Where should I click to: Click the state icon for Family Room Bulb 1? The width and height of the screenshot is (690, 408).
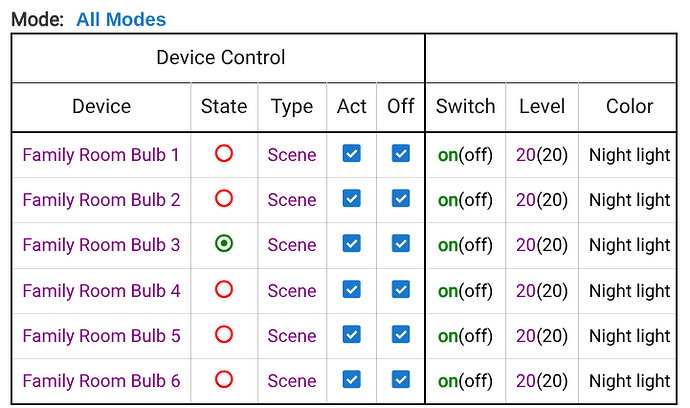[x=224, y=154]
